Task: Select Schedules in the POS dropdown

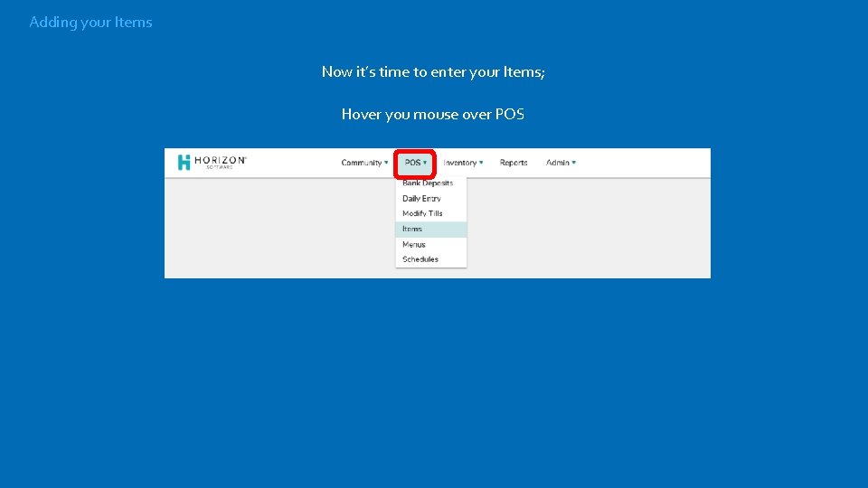Action: (x=430, y=259)
